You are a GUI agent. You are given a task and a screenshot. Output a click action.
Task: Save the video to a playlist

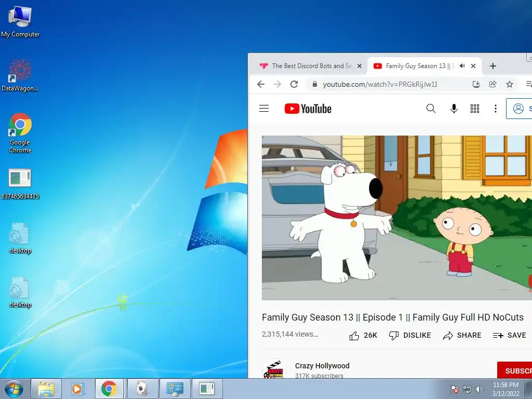tap(510, 335)
